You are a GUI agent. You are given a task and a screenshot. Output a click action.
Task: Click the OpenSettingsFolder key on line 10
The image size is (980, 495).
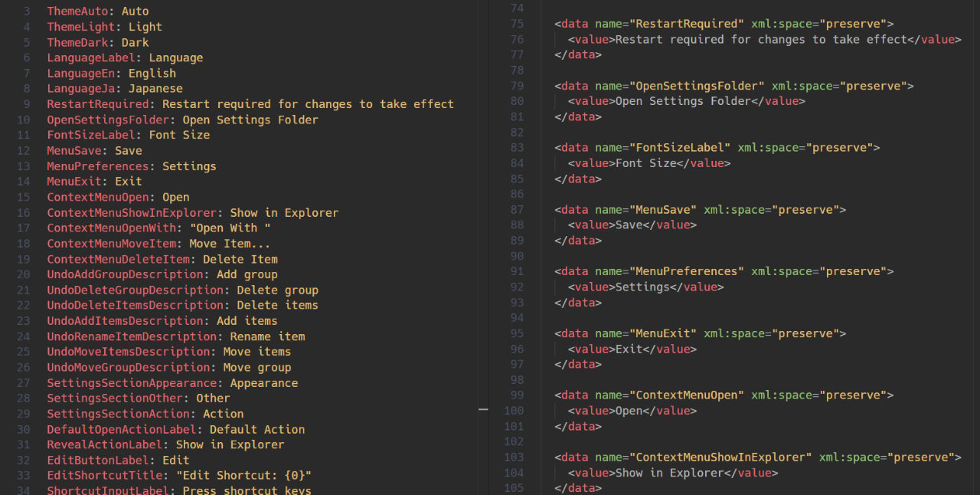[108, 120]
